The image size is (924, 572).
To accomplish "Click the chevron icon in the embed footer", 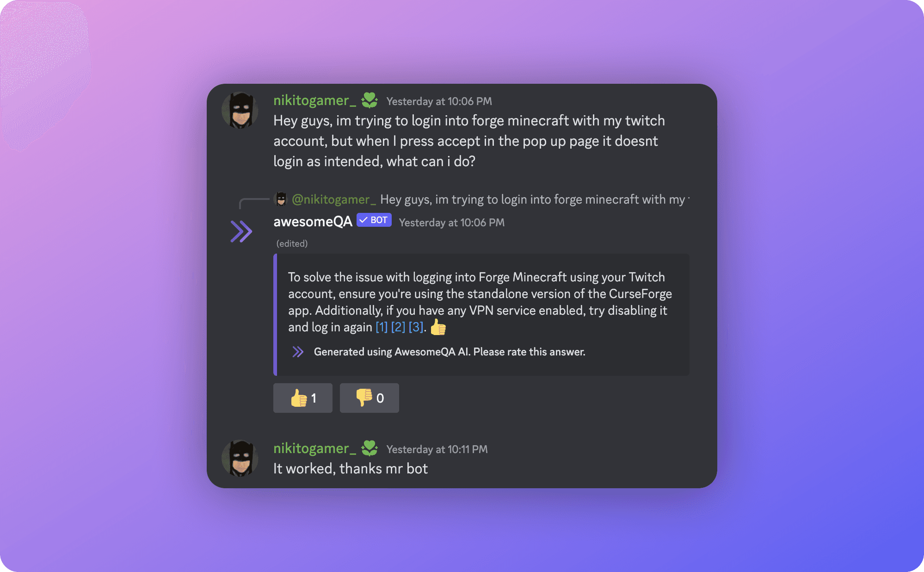I will click(298, 352).
